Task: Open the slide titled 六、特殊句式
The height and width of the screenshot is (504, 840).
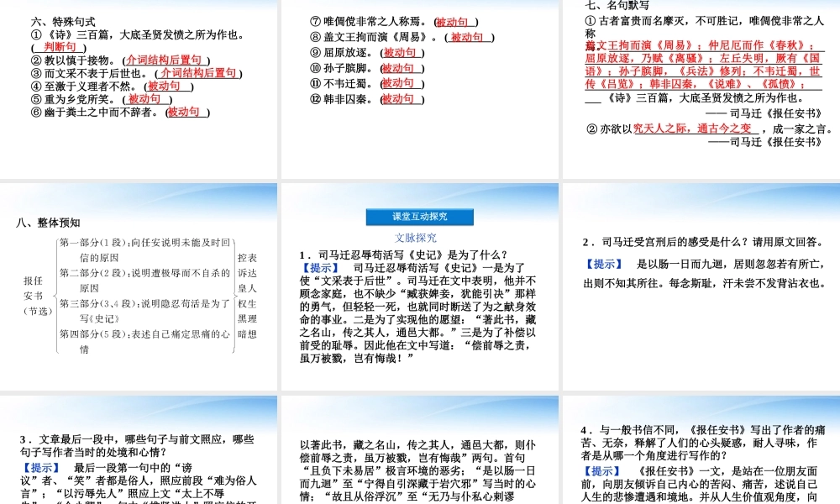Action: click(139, 89)
